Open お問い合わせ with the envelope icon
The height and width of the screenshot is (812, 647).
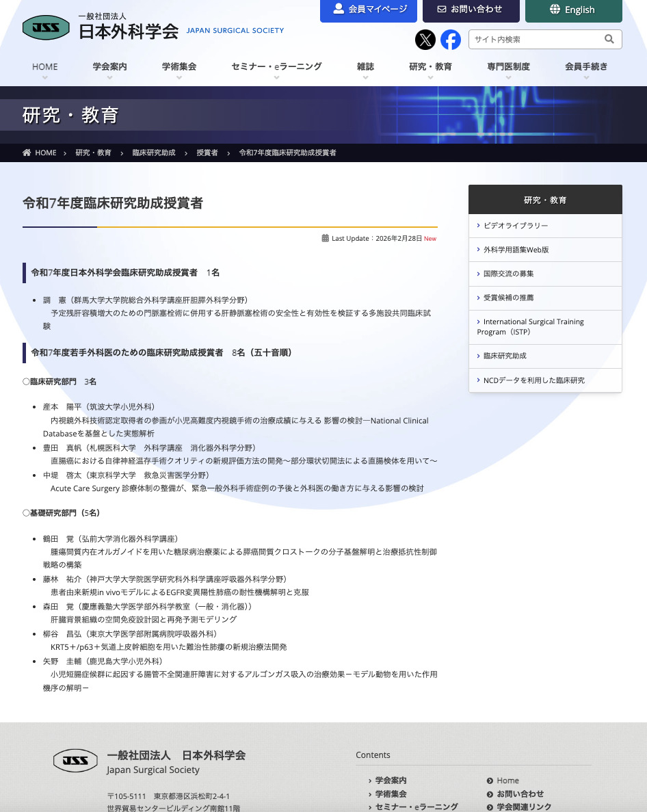pyautogui.click(x=470, y=10)
